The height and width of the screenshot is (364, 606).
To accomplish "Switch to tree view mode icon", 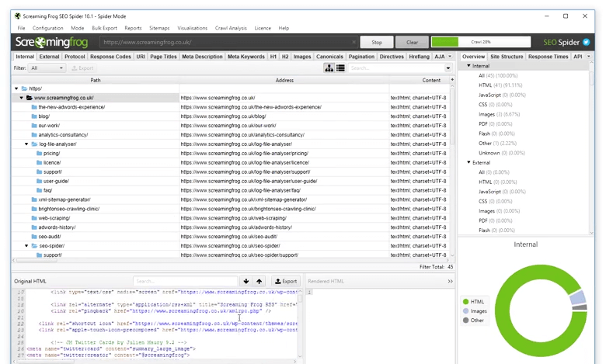I will pyautogui.click(x=329, y=68).
